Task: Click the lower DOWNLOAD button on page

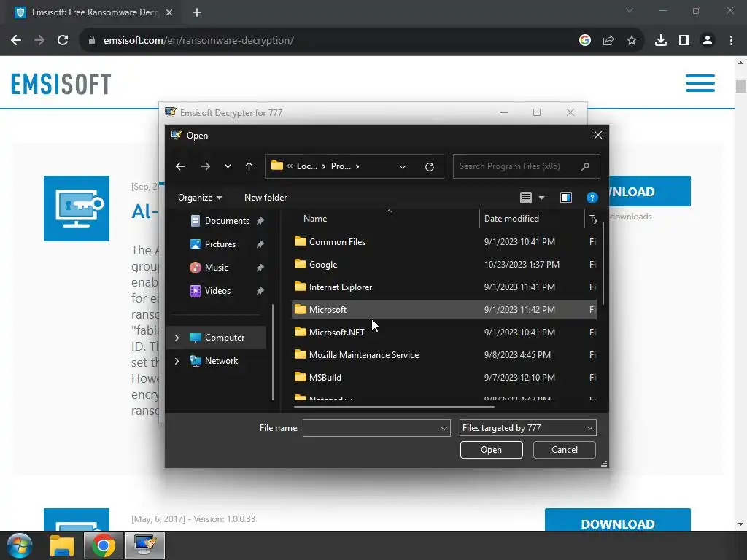Action: (618, 520)
